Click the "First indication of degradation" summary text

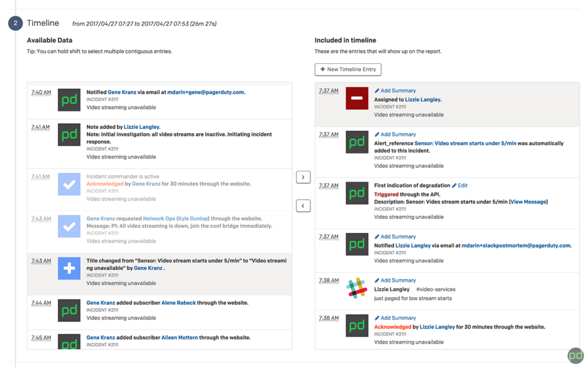pyautogui.click(x=412, y=186)
